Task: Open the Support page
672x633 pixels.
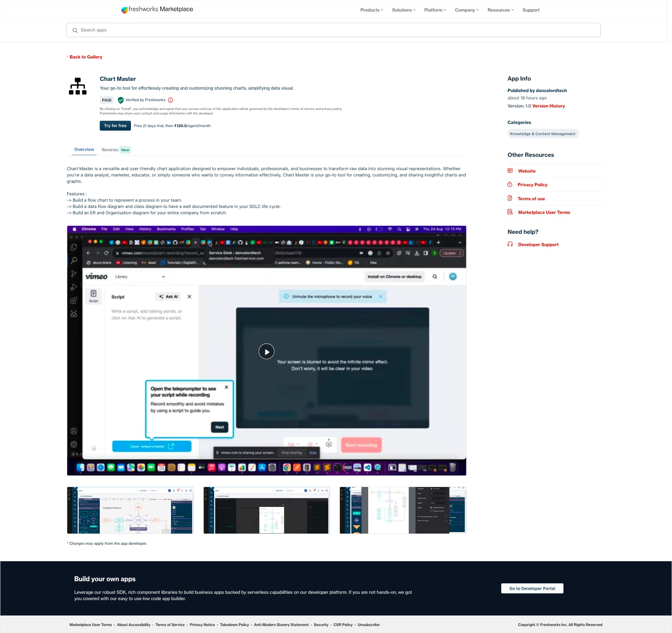Action: pos(531,10)
